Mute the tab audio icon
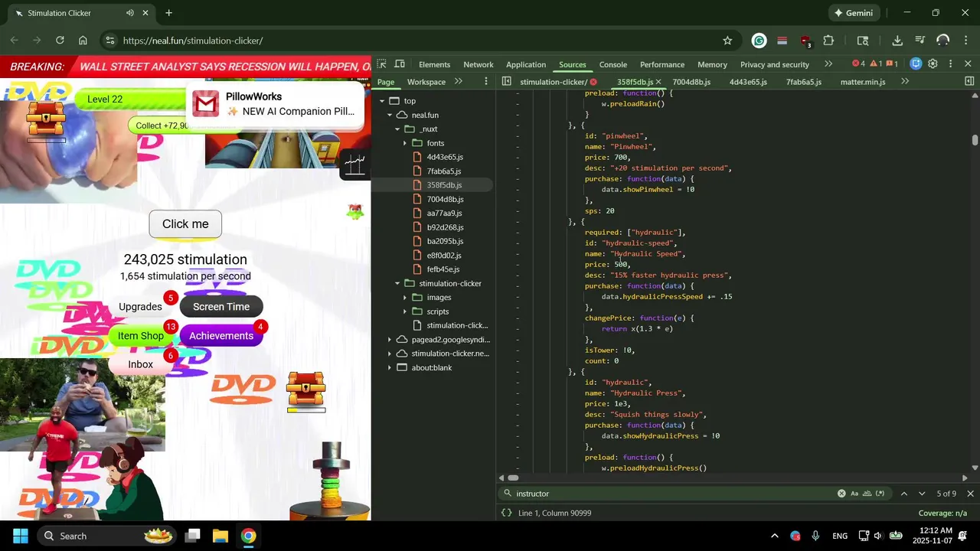Image resolution: width=980 pixels, height=551 pixels. (x=129, y=13)
